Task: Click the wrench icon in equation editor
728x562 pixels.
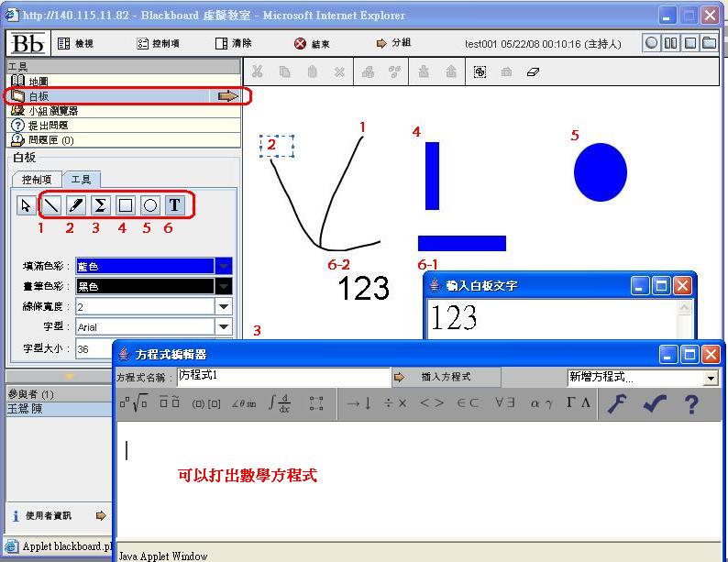Action: click(617, 403)
